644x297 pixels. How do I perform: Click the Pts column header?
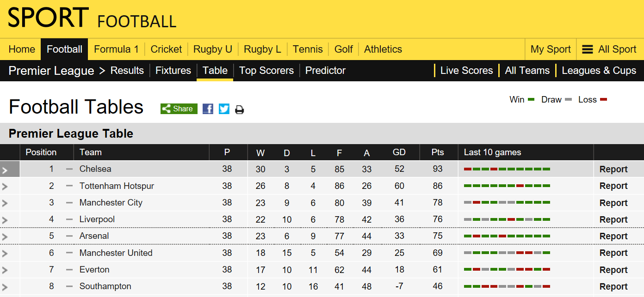pyautogui.click(x=438, y=152)
